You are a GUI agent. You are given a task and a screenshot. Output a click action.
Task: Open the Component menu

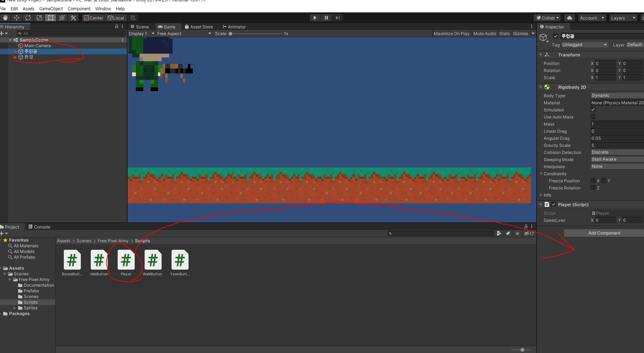point(79,9)
